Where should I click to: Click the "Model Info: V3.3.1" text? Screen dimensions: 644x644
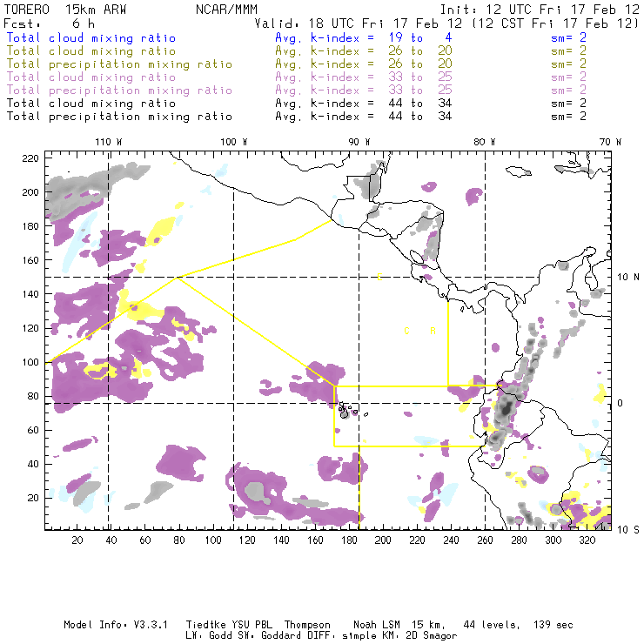tap(116, 625)
